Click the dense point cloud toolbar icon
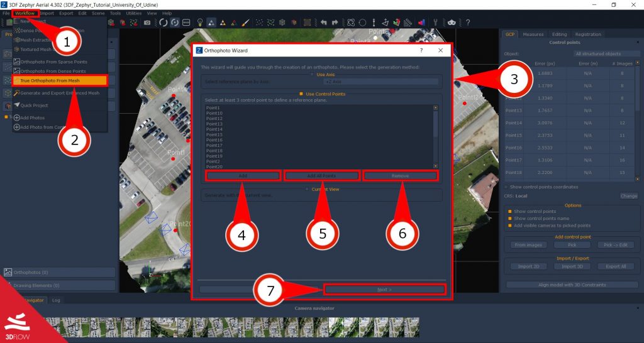This screenshot has width=644, height=343. (271, 23)
